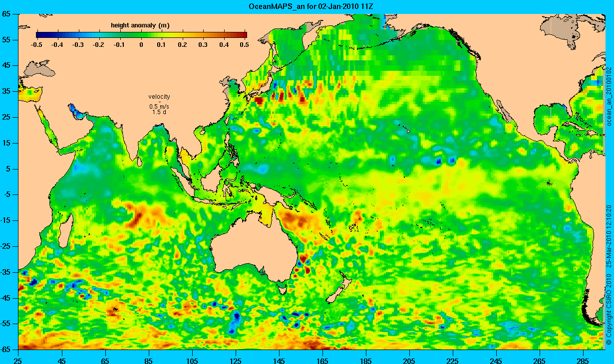Click the -0.5 colorbar tick label
Screen dimensions: 614x364
point(36,44)
